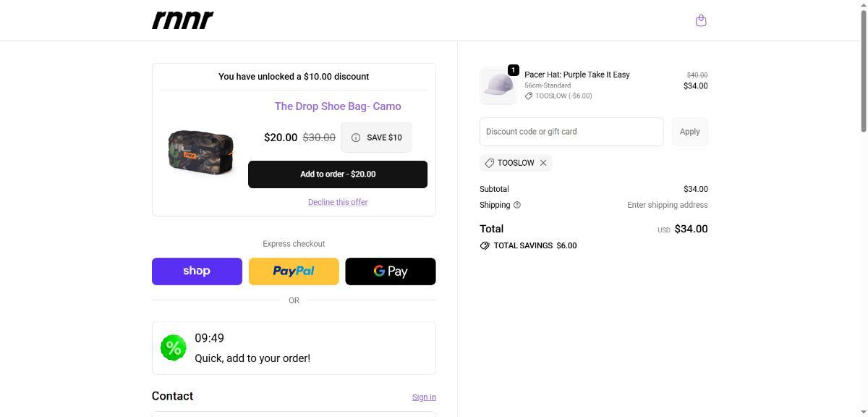The image size is (868, 417).
Task: Click the rnnr logo
Action: [183, 20]
